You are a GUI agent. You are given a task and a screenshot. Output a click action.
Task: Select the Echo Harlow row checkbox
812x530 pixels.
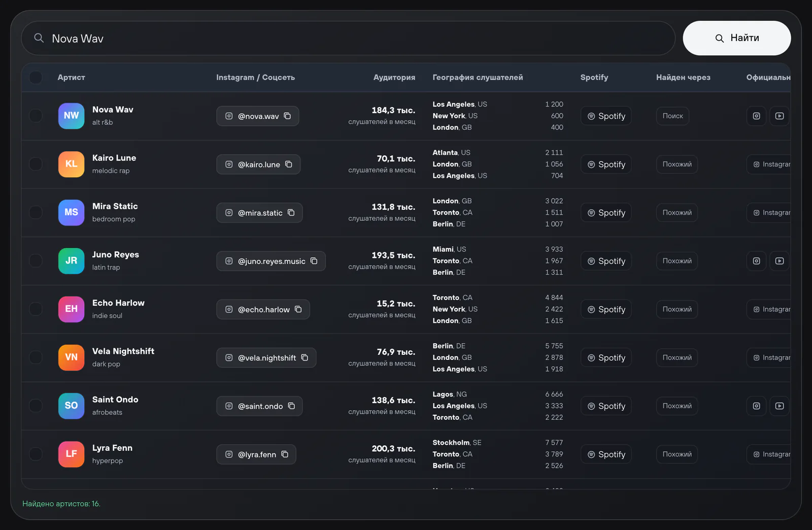36,309
